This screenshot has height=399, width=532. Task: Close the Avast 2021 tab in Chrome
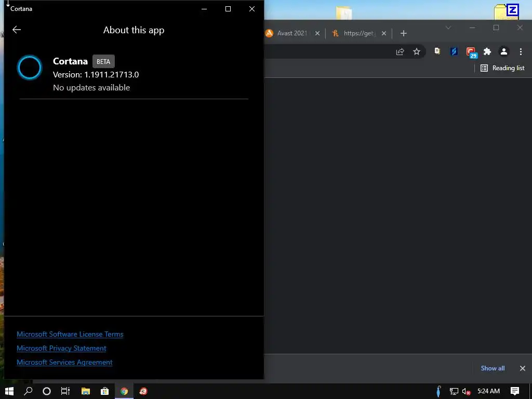tap(317, 33)
